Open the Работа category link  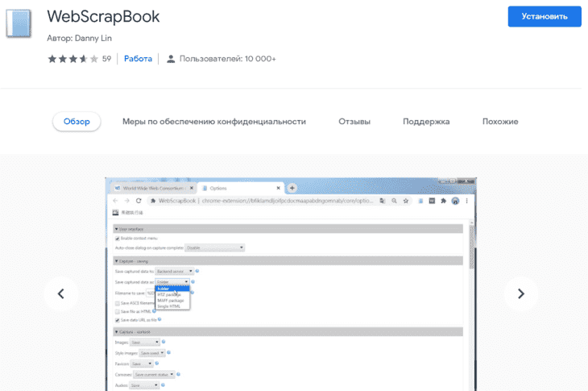coord(138,59)
